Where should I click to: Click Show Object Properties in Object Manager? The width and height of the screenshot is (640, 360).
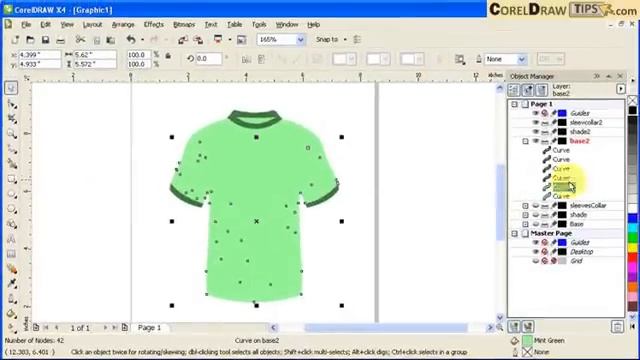click(x=513, y=90)
